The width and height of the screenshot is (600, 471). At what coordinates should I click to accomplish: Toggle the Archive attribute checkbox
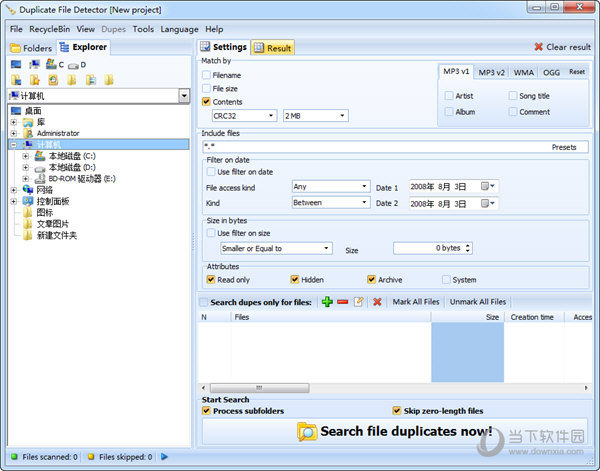click(372, 279)
